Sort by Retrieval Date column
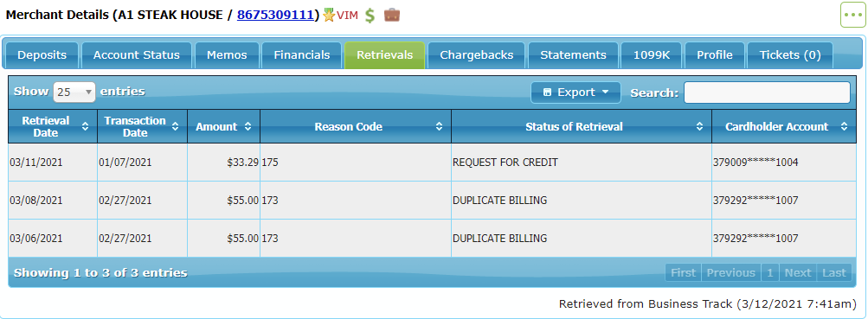 [53, 126]
